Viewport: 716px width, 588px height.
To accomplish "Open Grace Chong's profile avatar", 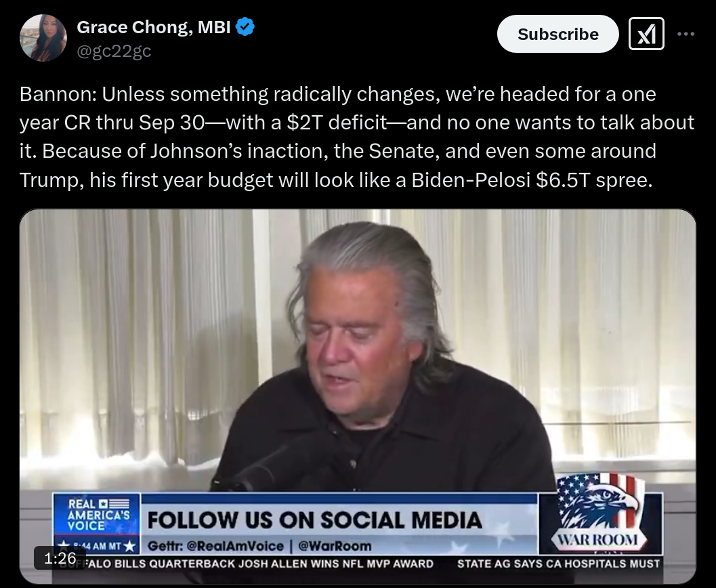I will (43, 38).
